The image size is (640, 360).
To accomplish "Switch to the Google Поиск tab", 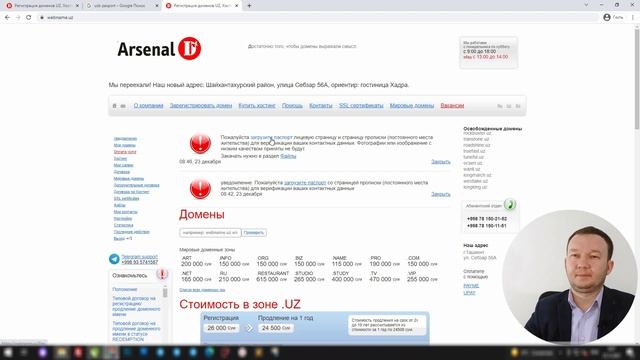I will pos(122,6).
